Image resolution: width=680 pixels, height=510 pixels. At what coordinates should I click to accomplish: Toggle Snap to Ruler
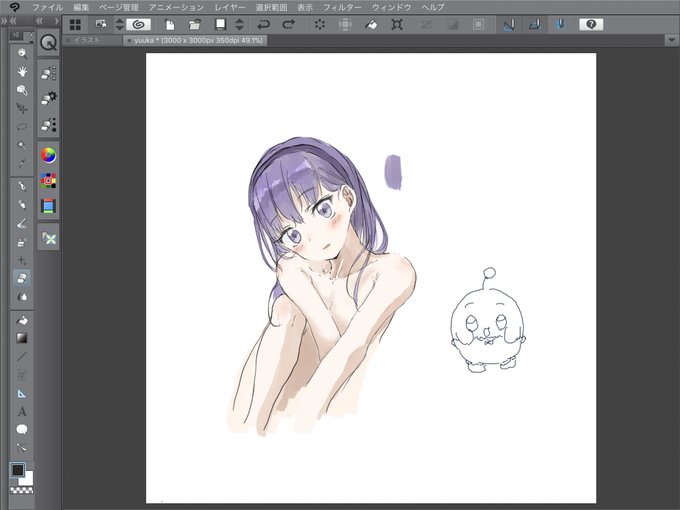point(509,25)
